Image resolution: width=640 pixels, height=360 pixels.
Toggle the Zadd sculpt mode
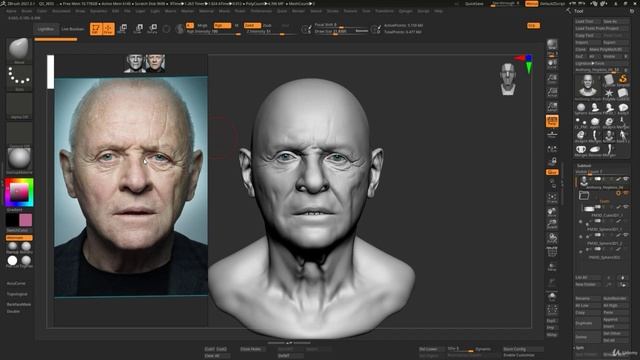coord(252,25)
